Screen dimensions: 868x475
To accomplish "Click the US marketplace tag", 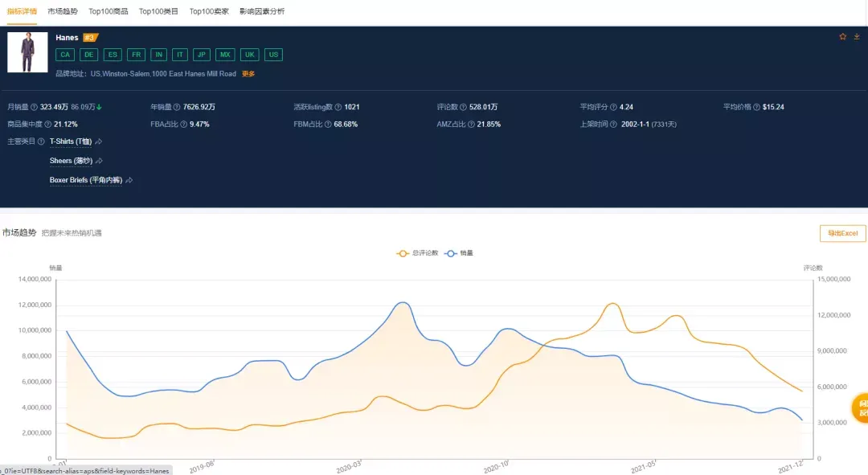I will (273, 55).
